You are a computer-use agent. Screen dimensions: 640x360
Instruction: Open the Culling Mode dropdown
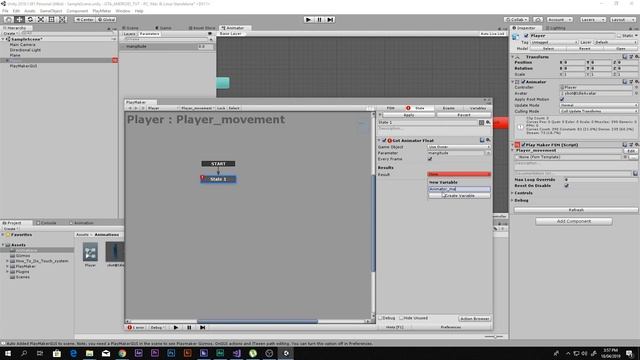598,111
